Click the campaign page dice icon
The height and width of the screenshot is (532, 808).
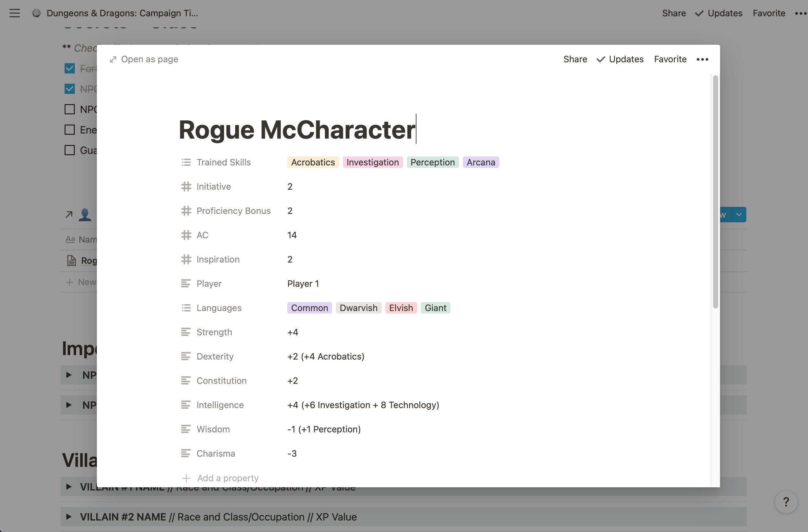pyautogui.click(x=37, y=13)
